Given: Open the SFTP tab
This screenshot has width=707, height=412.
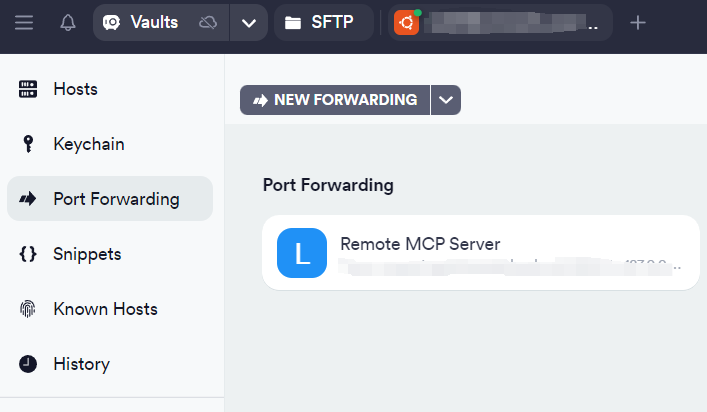Looking at the screenshot, I should 324,23.
